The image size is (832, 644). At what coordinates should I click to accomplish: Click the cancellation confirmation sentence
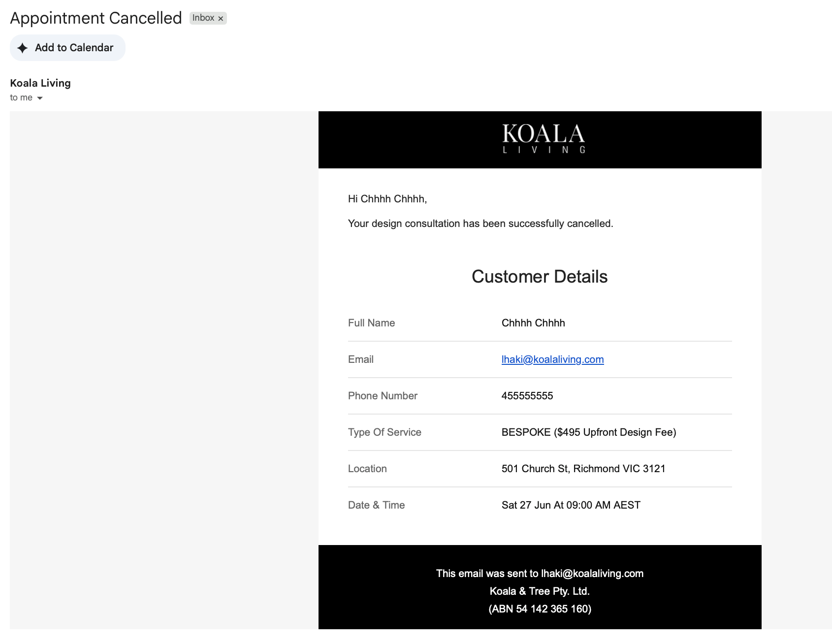(480, 224)
